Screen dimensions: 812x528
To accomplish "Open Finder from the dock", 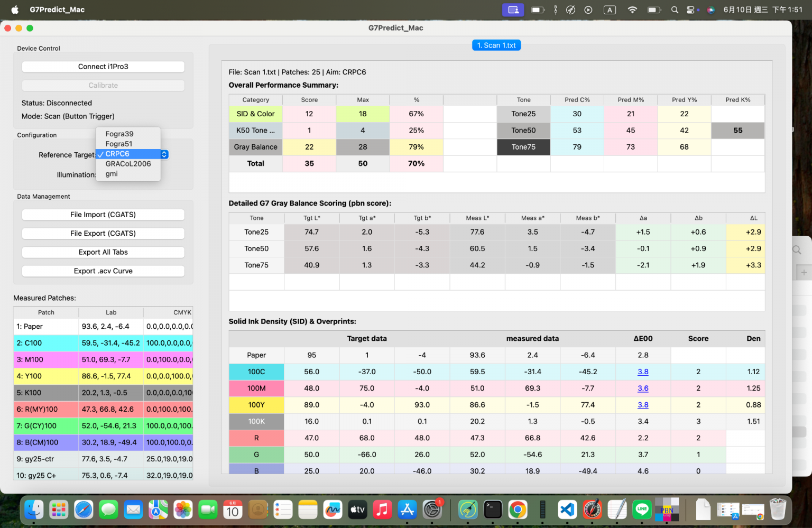I will click(34, 510).
